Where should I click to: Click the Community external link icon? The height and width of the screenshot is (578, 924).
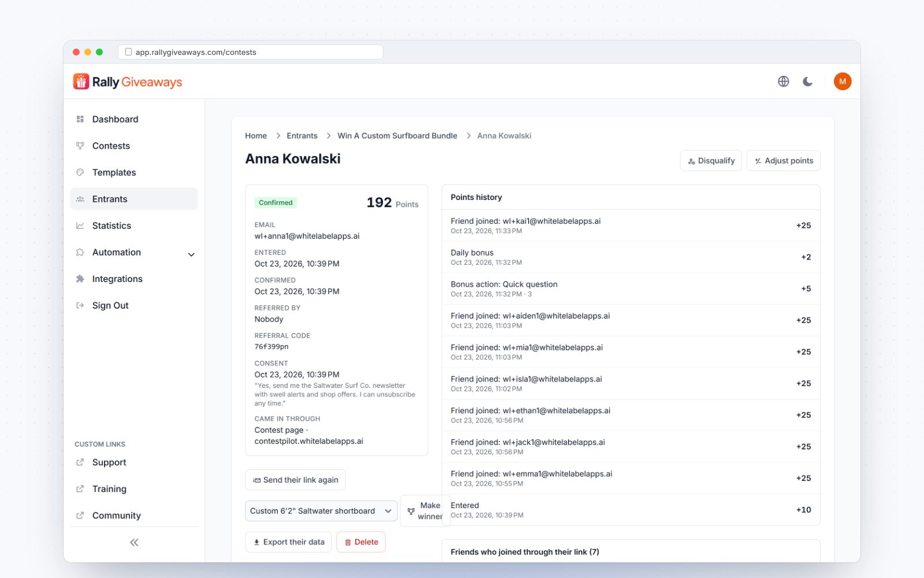click(80, 516)
